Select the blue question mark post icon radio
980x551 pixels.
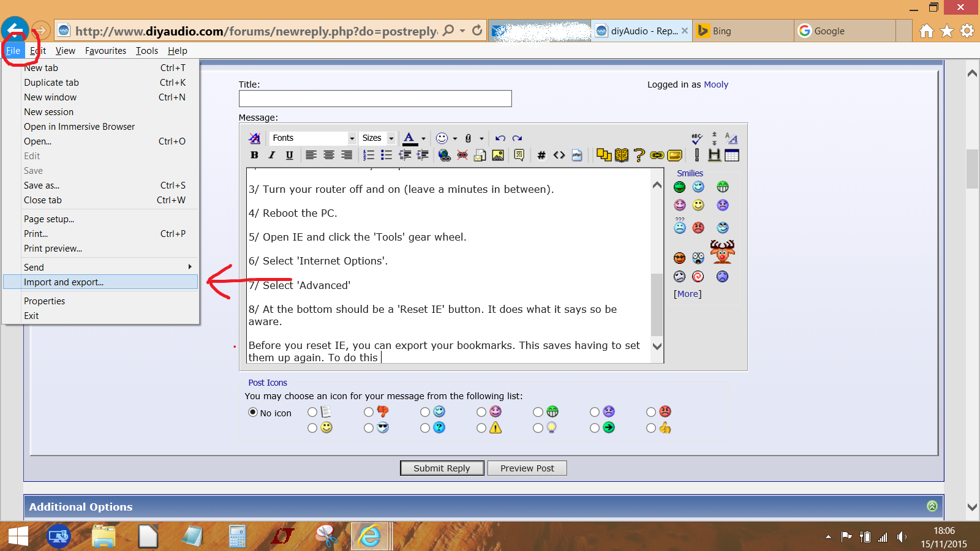[425, 428]
